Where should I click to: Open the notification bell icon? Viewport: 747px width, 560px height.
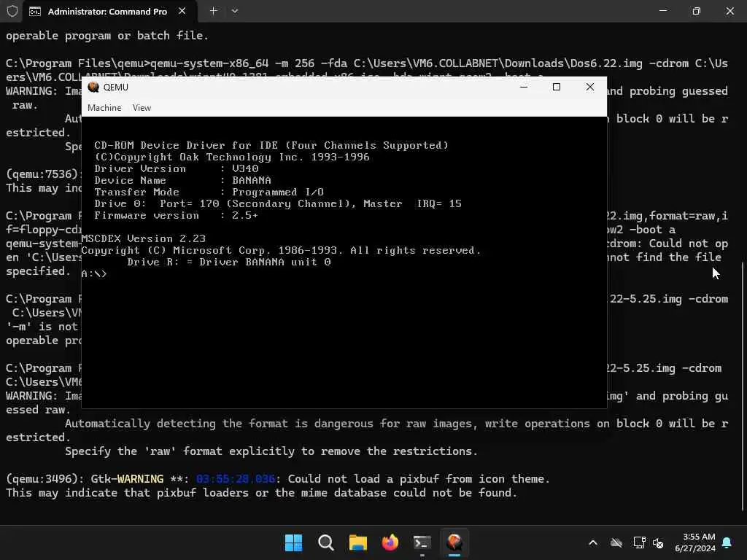(x=727, y=542)
